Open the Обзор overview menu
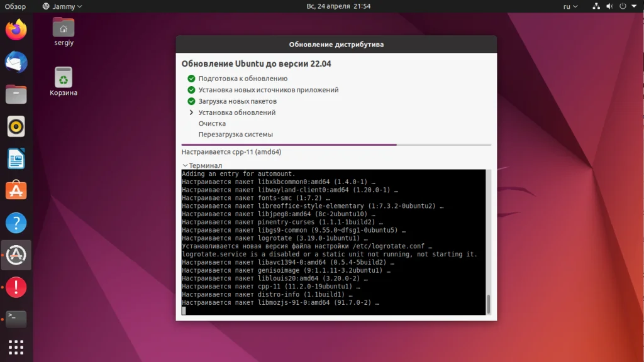Image resolution: width=644 pixels, height=362 pixels. pyautogui.click(x=14, y=6)
